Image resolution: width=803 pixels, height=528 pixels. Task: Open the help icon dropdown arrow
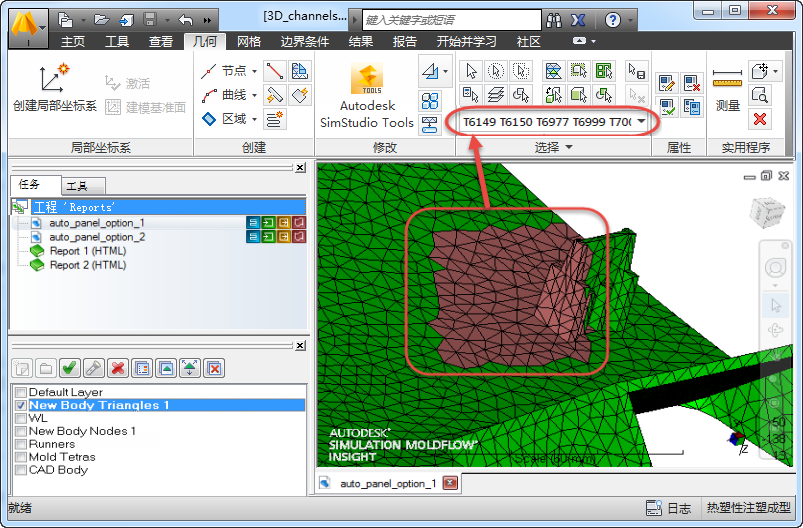(630, 20)
